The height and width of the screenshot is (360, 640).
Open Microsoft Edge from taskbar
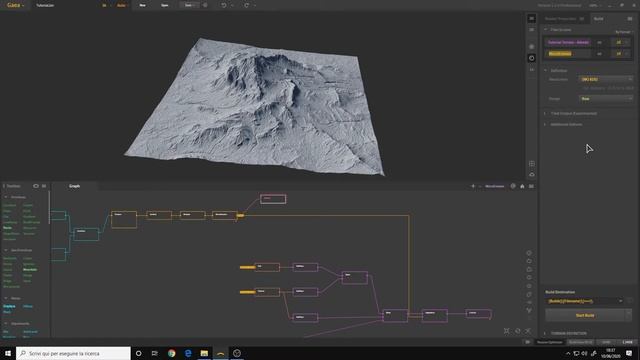(x=188, y=353)
